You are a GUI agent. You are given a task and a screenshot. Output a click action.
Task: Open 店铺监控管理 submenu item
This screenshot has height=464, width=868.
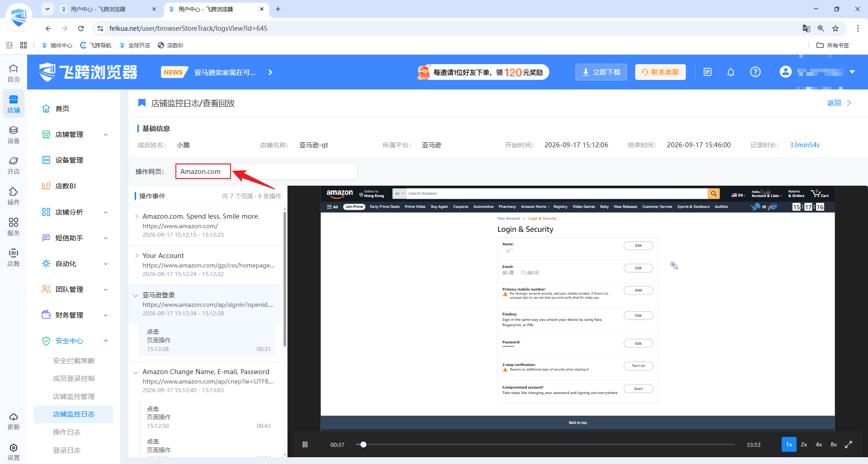(74, 397)
